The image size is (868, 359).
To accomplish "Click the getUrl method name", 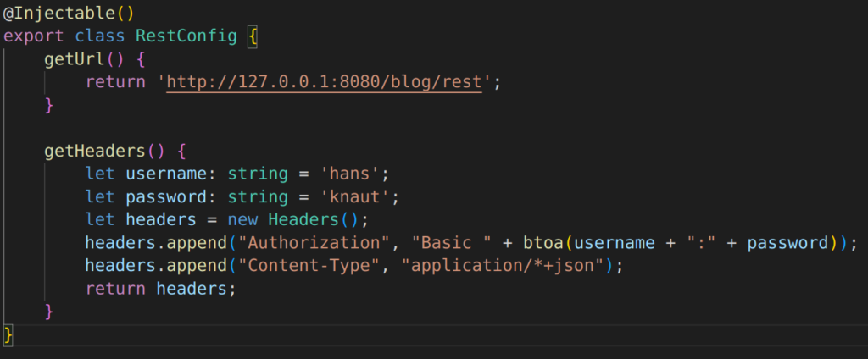I will tap(75, 59).
